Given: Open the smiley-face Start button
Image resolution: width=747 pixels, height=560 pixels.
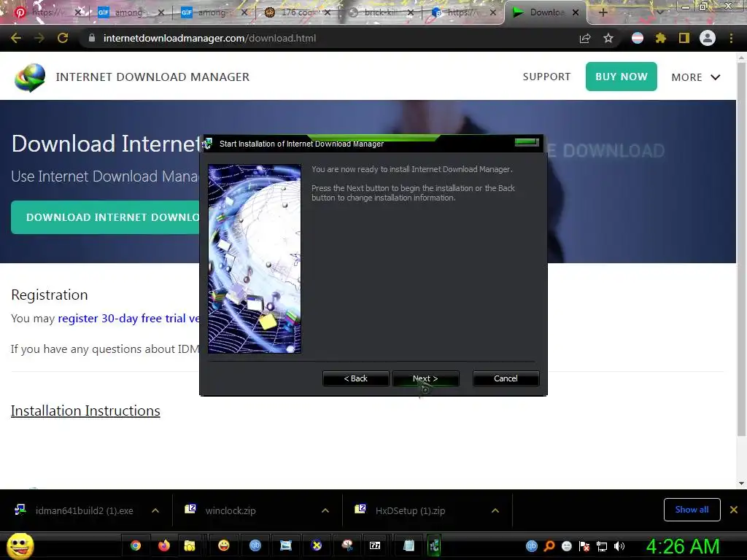Looking at the screenshot, I should click(20, 546).
